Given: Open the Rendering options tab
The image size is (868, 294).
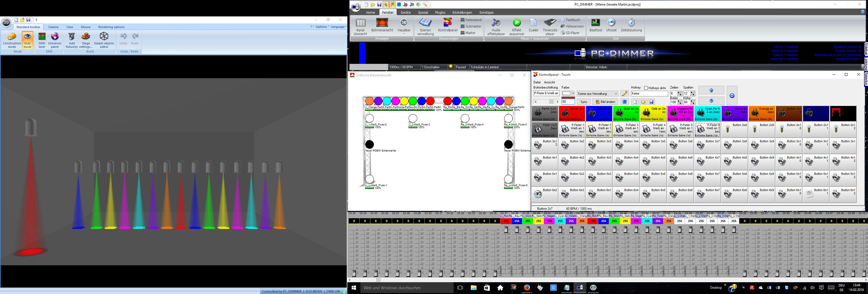Looking at the screenshot, I should pyautogui.click(x=111, y=27).
